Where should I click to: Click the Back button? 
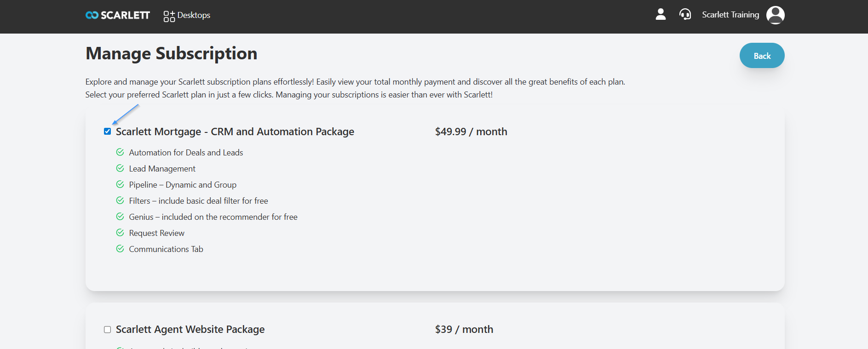point(762,56)
